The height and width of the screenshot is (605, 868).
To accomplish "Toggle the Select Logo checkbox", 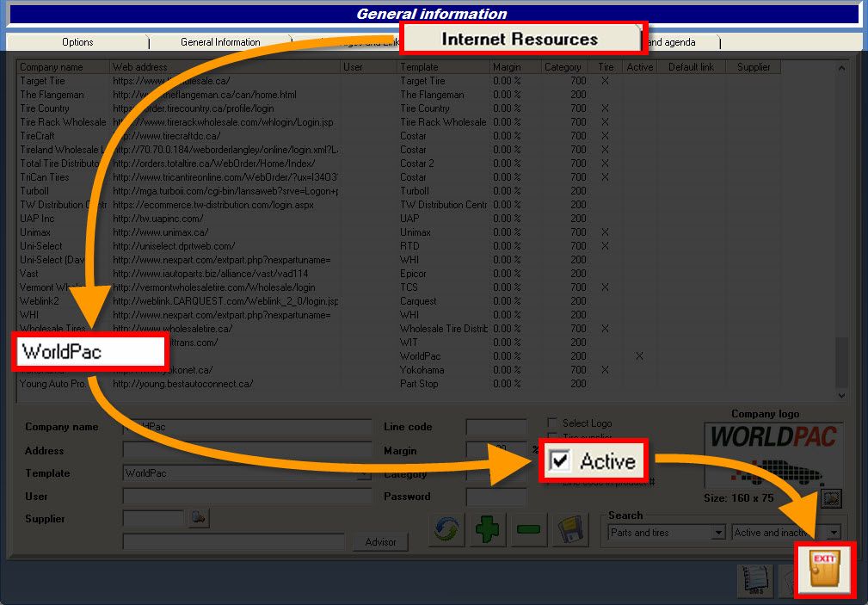I will [552, 423].
